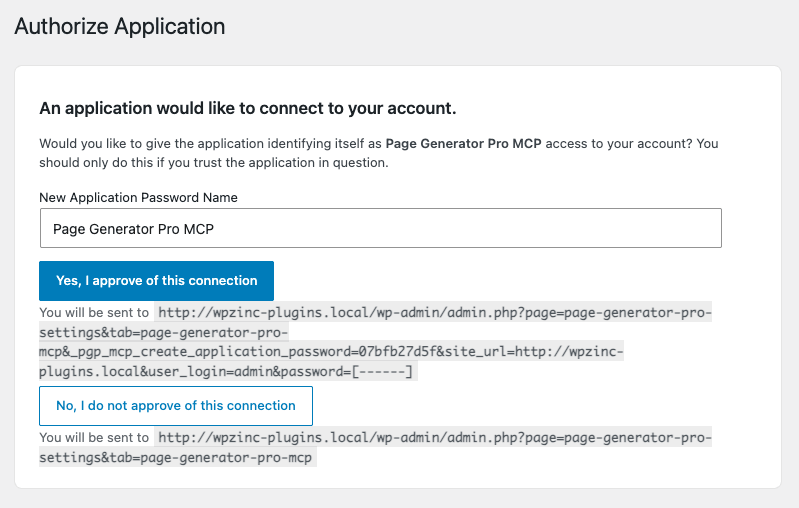This screenshot has width=799, height=508.
Task: Click the "New Application Password Name" label
Action: click(x=139, y=197)
